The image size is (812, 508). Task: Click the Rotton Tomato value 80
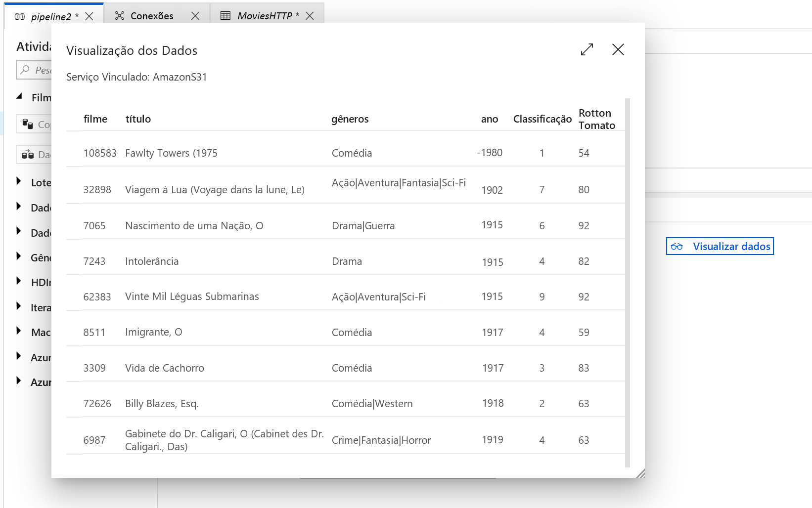(x=584, y=190)
